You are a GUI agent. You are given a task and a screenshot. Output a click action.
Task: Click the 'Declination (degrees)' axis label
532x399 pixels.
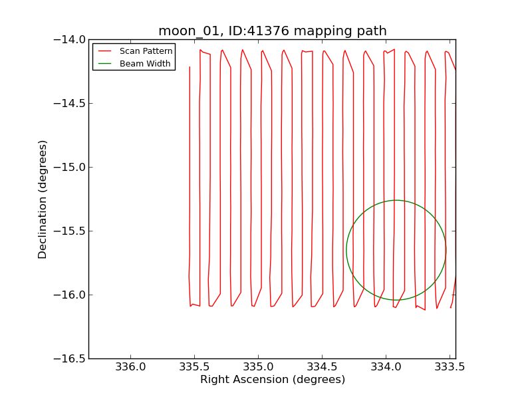tap(42, 199)
